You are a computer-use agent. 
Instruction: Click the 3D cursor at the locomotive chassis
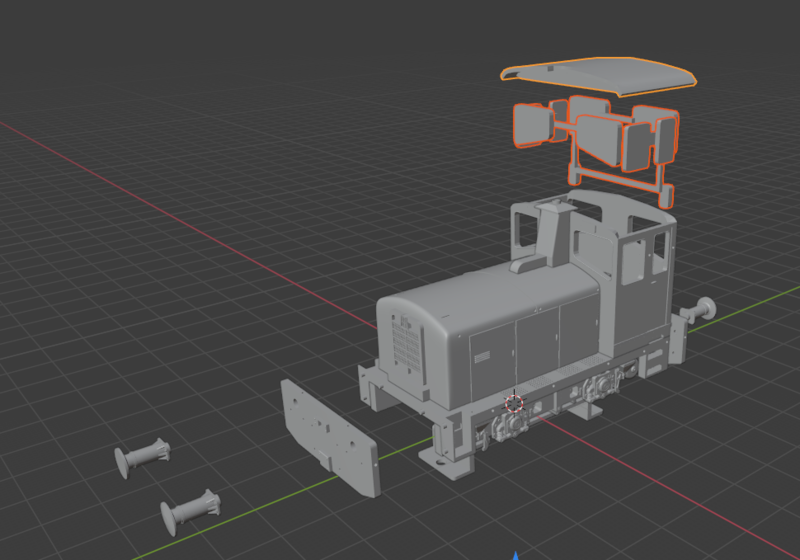pos(514,403)
